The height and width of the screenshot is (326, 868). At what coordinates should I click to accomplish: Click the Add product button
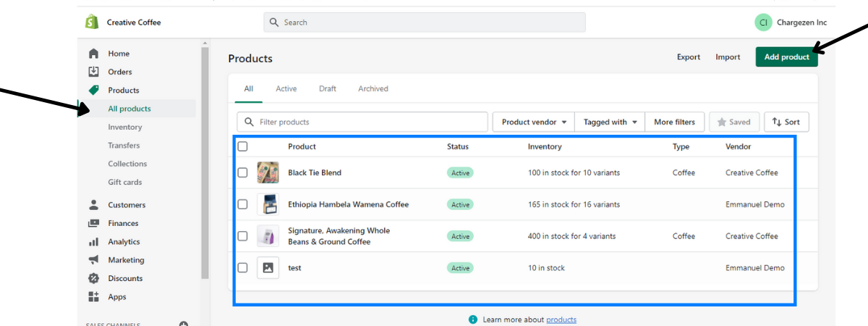coord(787,57)
